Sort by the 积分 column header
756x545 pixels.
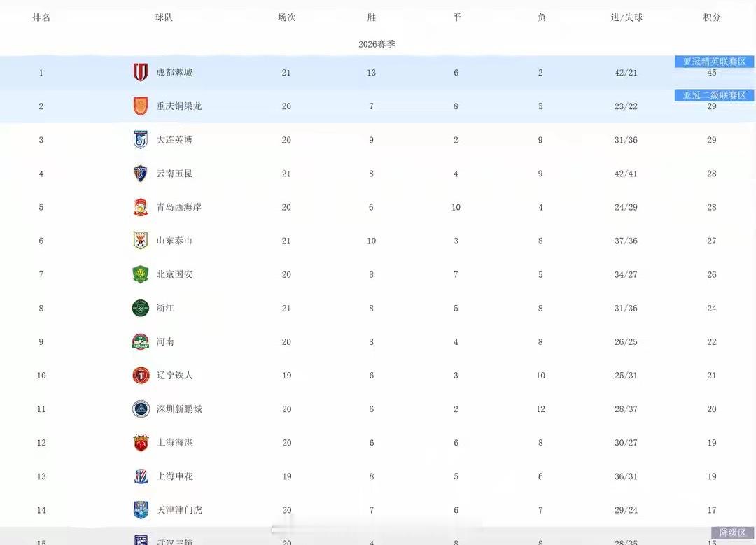click(712, 17)
